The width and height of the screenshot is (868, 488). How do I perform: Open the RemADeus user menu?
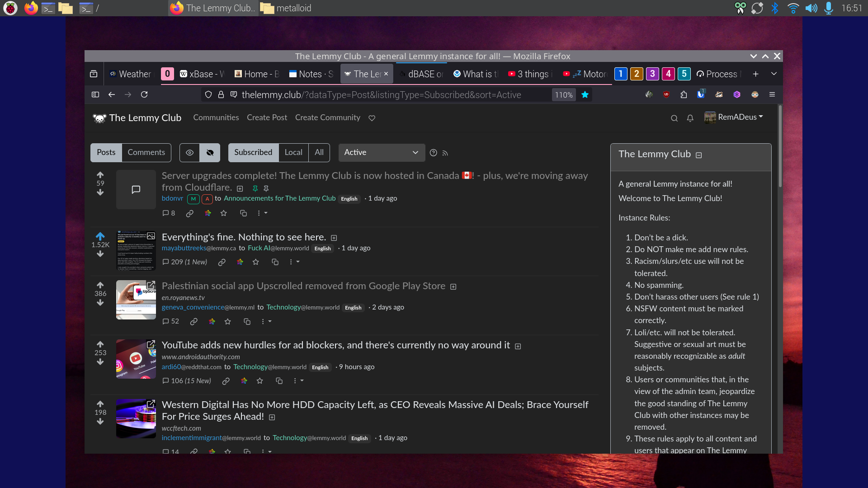coord(734,117)
